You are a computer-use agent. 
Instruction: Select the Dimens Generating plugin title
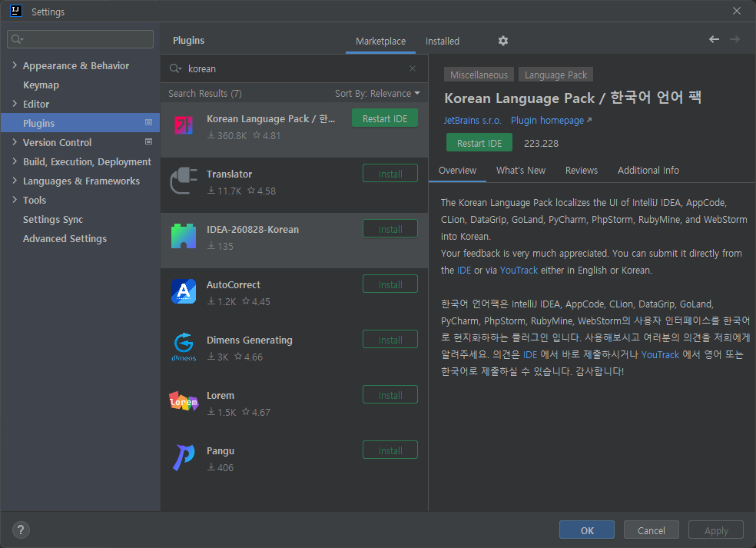(x=249, y=340)
